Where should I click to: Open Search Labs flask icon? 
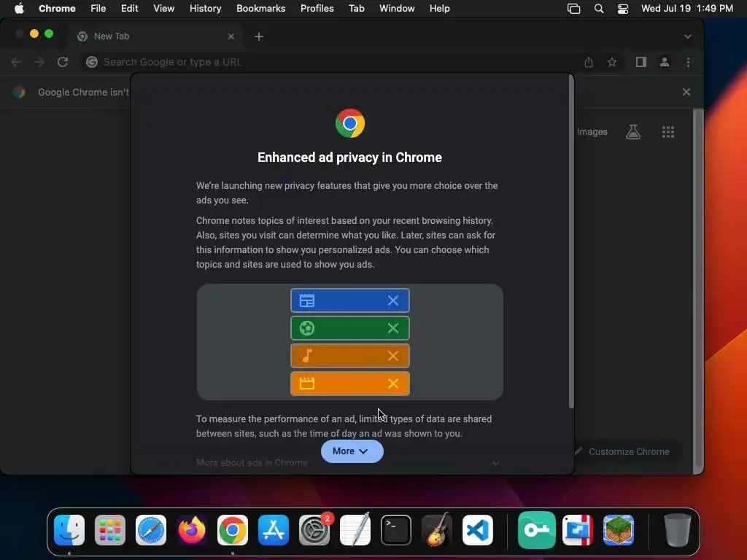(633, 132)
